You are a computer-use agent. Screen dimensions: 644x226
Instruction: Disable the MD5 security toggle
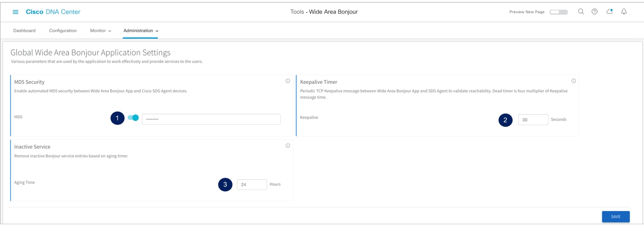[x=133, y=118]
